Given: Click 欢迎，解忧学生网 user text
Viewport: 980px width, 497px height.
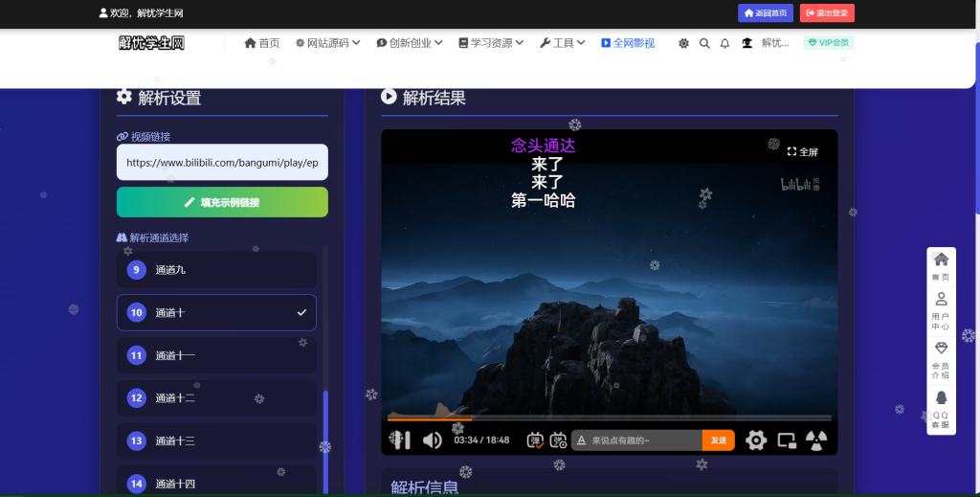Looking at the screenshot, I should click(x=142, y=13).
